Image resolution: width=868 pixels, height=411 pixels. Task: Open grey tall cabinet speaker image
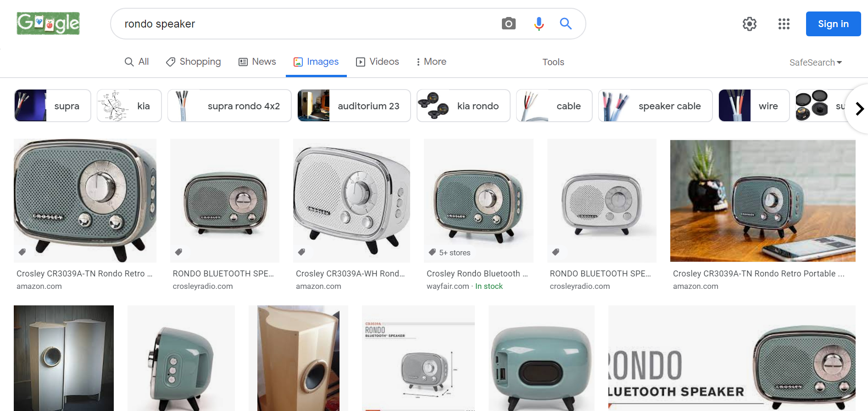(x=64, y=358)
